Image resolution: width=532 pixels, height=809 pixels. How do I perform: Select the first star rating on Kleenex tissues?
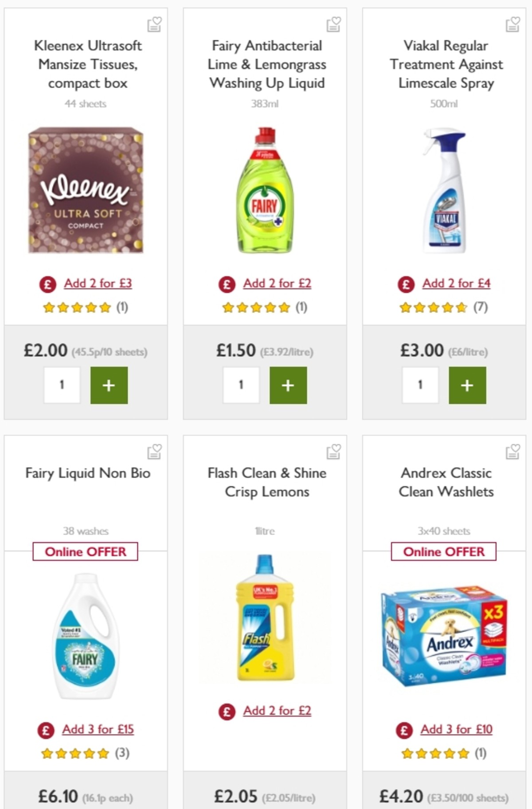(49, 307)
